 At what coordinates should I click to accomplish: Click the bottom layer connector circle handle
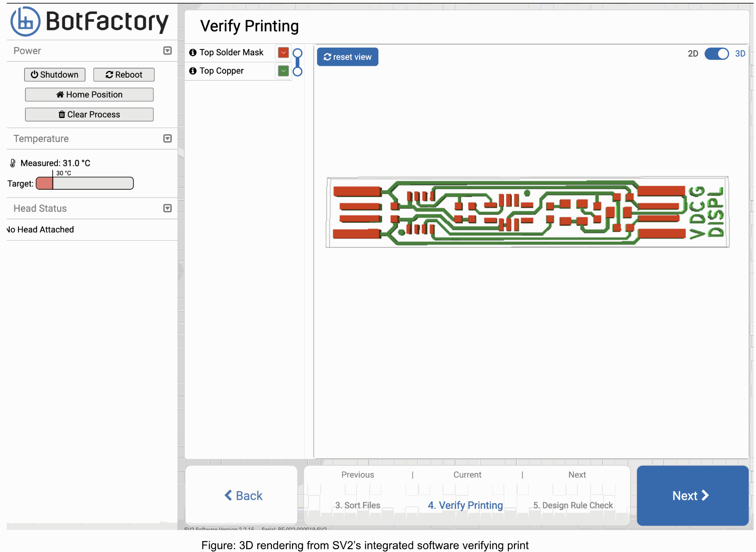297,72
